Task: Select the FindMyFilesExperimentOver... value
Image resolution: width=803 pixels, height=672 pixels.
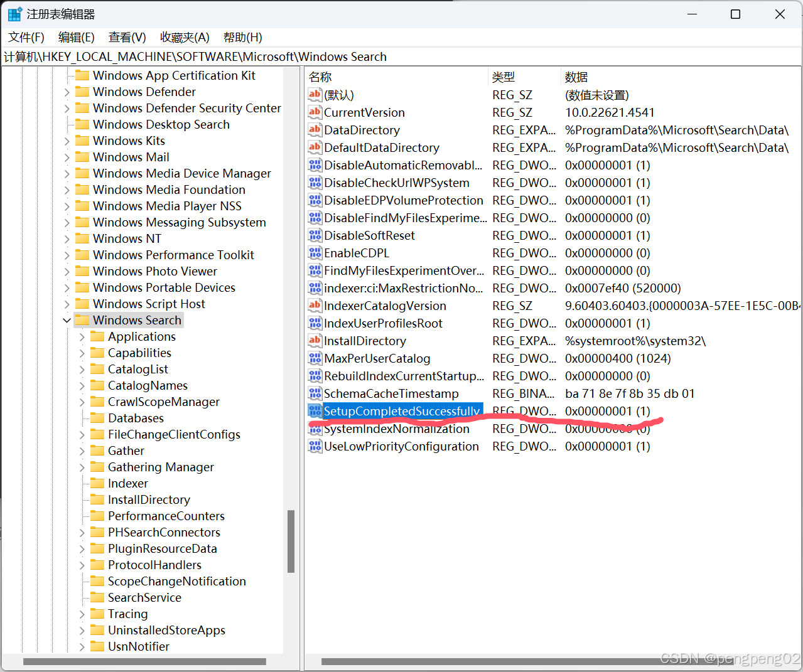Action: point(404,270)
